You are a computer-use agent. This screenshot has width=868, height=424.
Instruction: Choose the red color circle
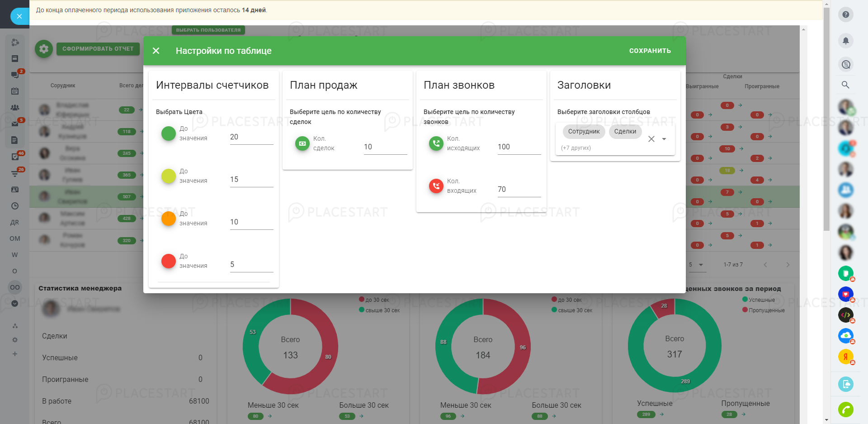pyautogui.click(x=169, y=261)
